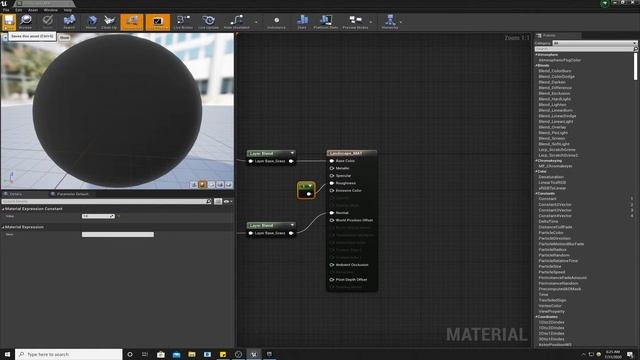Toggle Live Nodes in the toolbar
This screenshot has width=640, height=360.
[183, 22]
